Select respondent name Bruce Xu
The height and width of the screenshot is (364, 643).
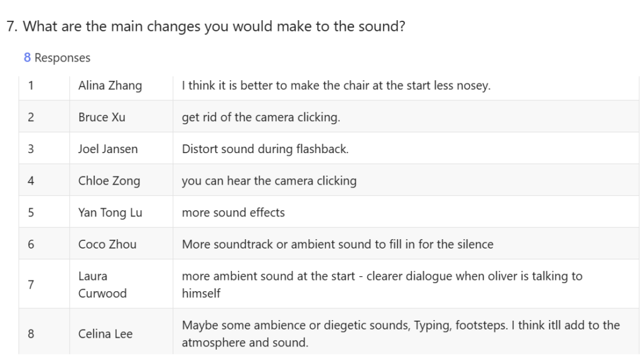click(102, 117)
